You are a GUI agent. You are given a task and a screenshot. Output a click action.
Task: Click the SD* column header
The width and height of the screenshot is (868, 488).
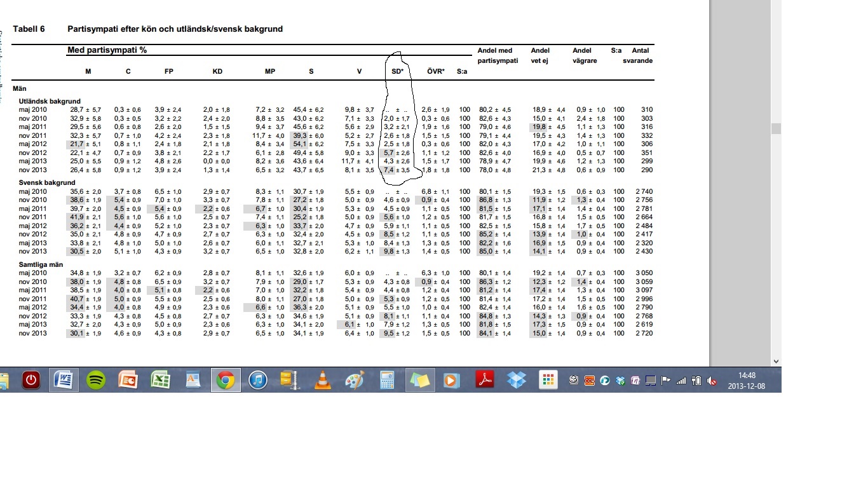pyautogui.click(x=397, y=72)
